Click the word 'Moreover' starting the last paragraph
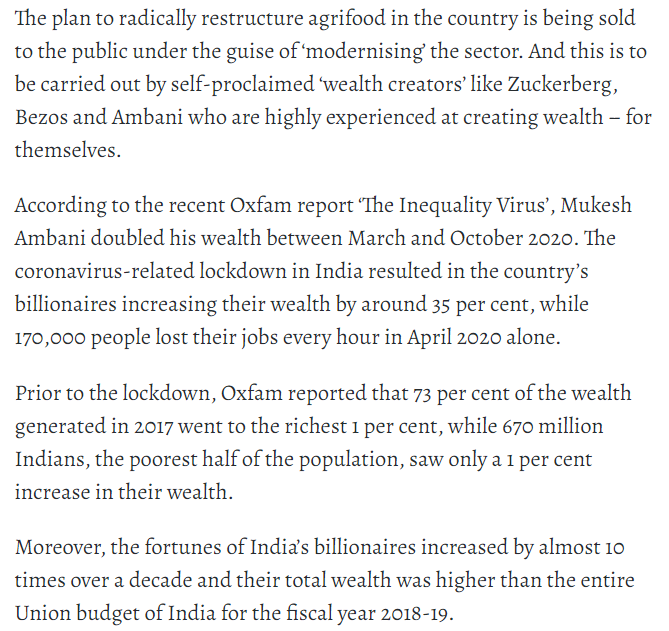 point(57,549)
